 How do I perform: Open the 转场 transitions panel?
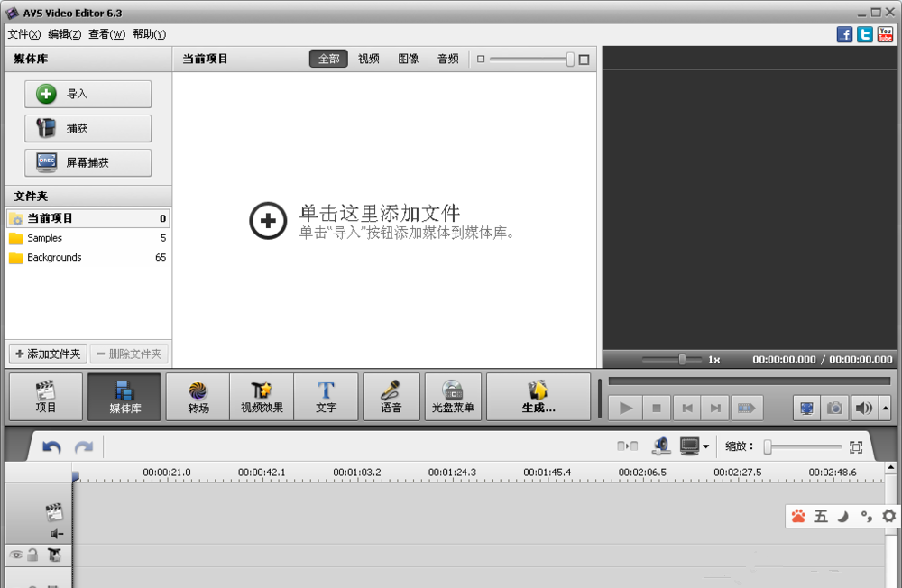click(197, 396)
